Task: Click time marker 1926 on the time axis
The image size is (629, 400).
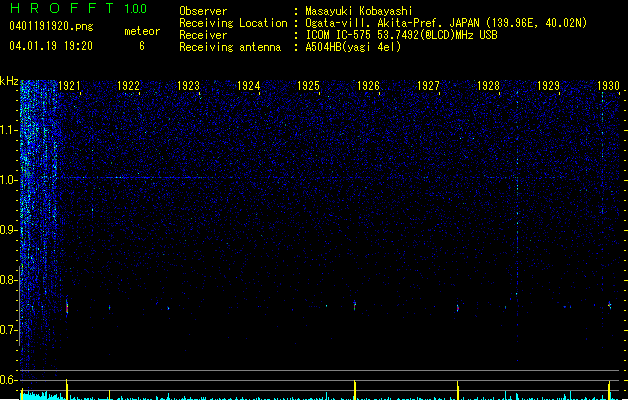Action: click(369, 86)
